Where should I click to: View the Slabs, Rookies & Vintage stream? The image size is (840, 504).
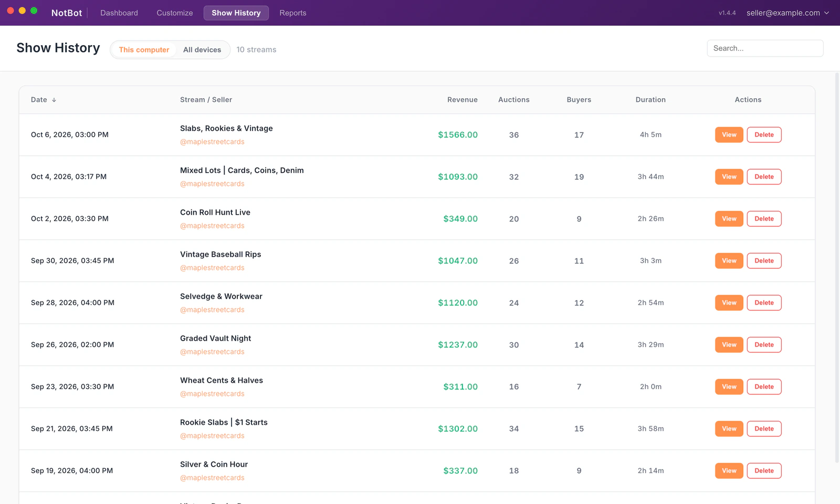pos(729,135)
